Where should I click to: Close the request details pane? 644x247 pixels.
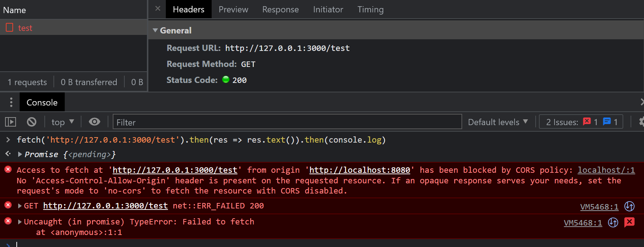pos(158,9)
